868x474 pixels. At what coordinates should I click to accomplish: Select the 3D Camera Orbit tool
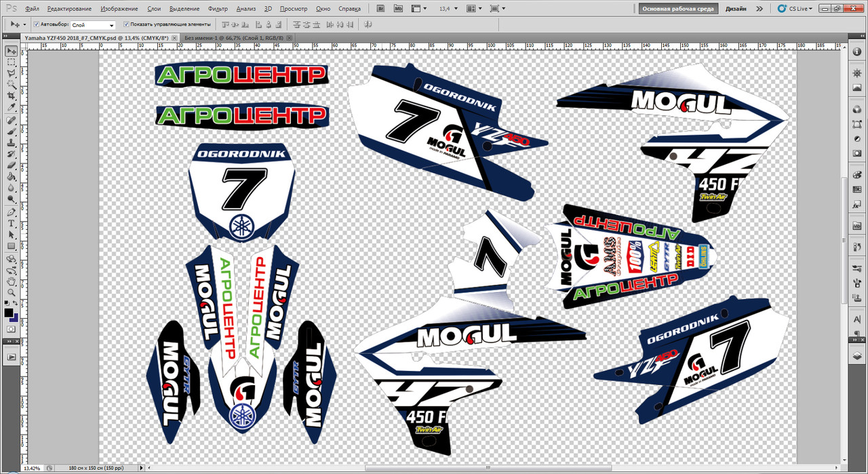point(12,269)
